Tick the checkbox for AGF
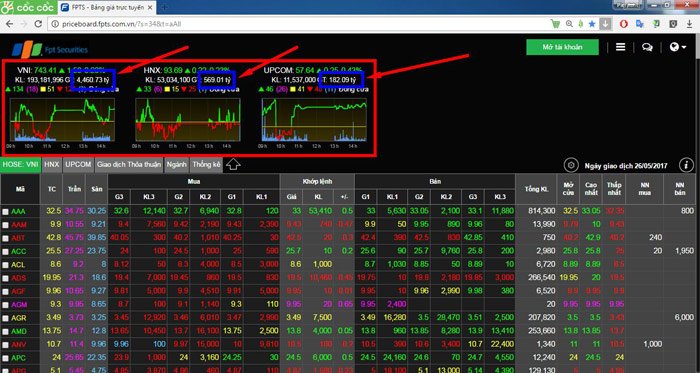Viewport: 700px width, 373px height. click(5, 292)
